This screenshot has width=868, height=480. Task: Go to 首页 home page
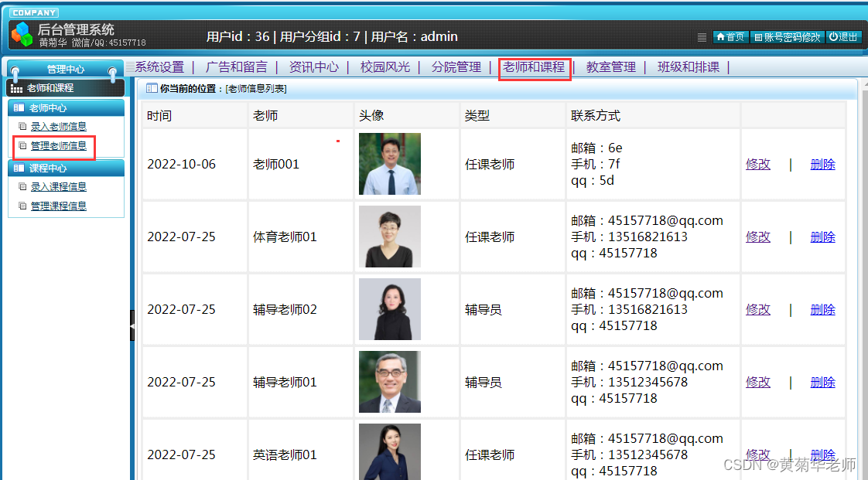point(731,37)
